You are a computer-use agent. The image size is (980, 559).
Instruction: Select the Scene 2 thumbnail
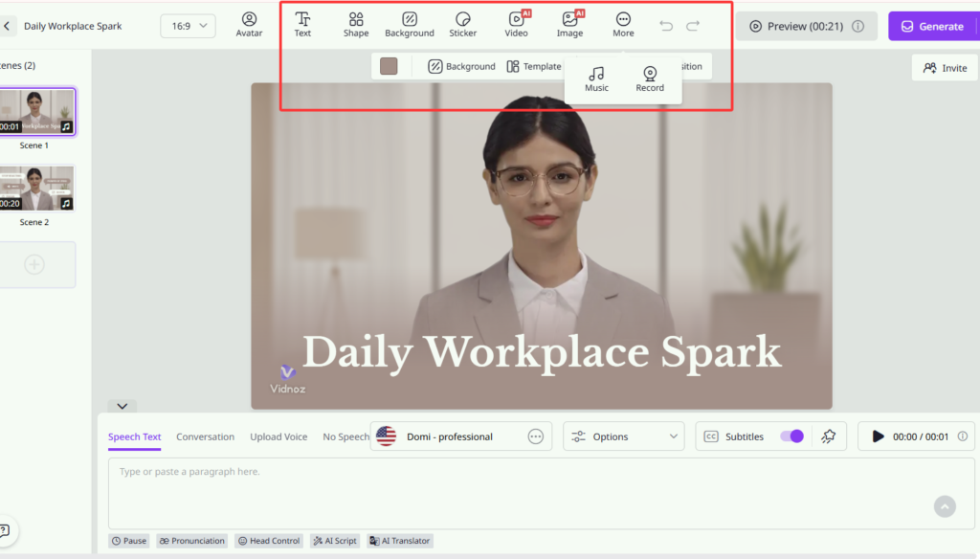(x=37, y=189)
